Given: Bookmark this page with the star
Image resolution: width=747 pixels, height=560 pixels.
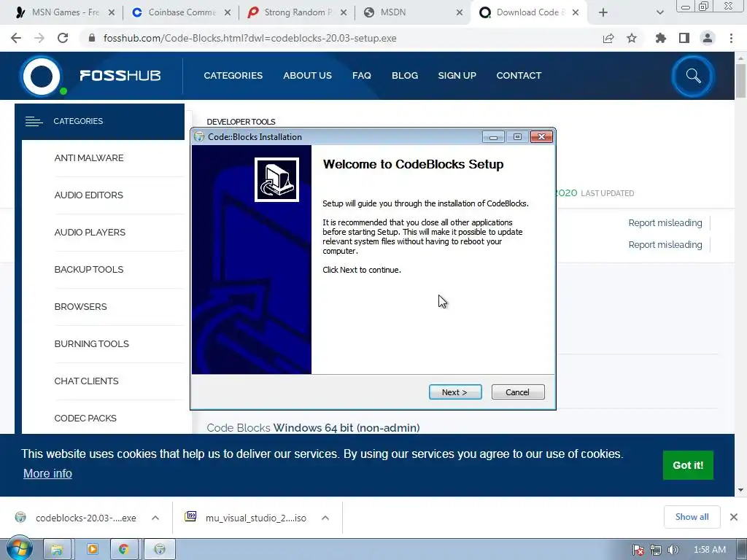Looking at the screenshot, I should click(632, 38).
